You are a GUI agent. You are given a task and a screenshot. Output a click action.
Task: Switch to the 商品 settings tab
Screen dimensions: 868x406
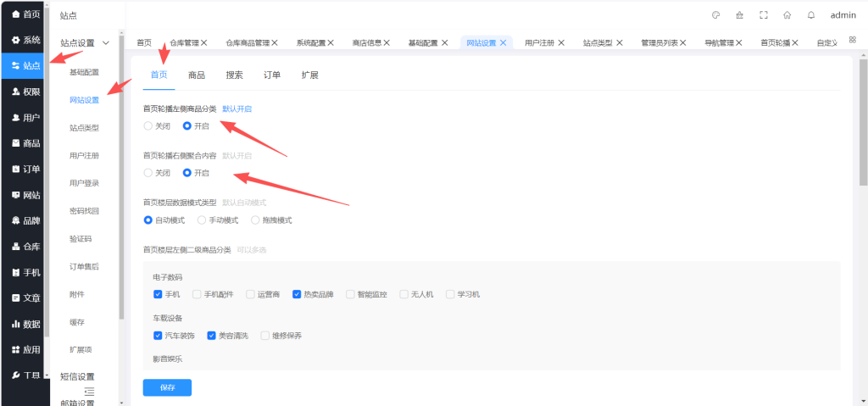[x=197, y=75]
